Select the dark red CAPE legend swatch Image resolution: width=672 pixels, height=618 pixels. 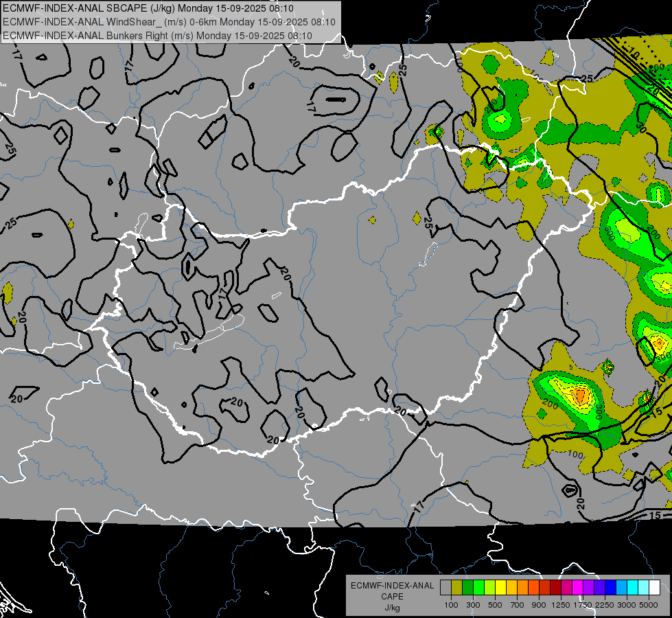tap(555, 587)
